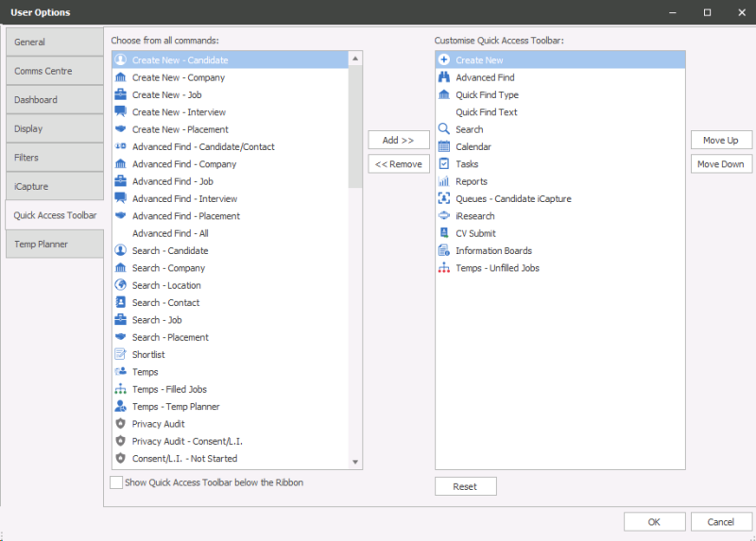
Task: Select the Calendar icon in toolbar list
Action: click(444, 146)
